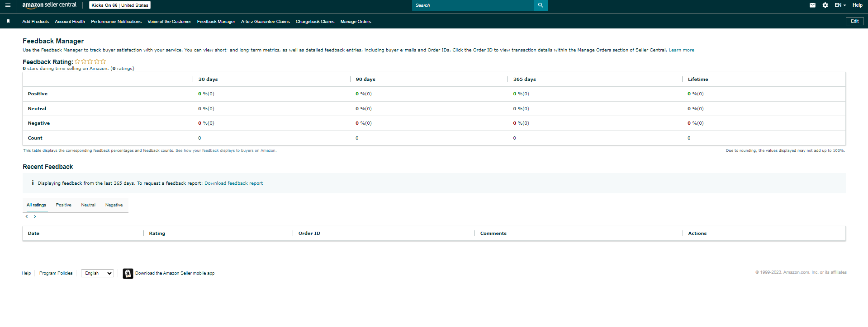Go to previous feedback page arrow
The image size is (868, 327).
point(27,217)
